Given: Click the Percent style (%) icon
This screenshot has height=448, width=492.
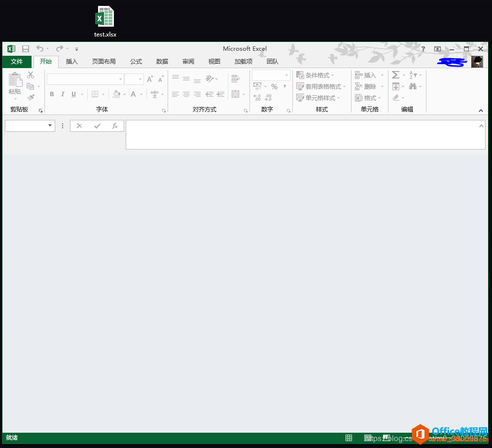Looking at the screenshot, I should point(274,86).
